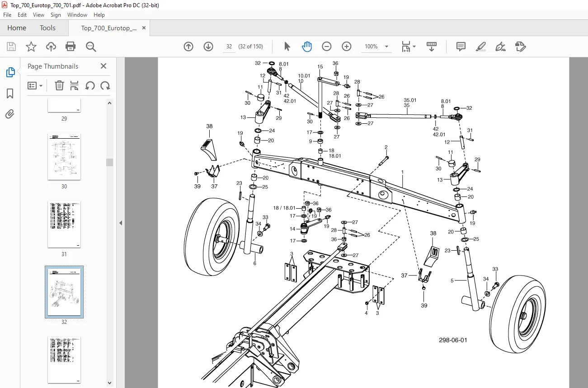Go to next page arrow
Screen dimensions: 588x388
pos(208,47)
